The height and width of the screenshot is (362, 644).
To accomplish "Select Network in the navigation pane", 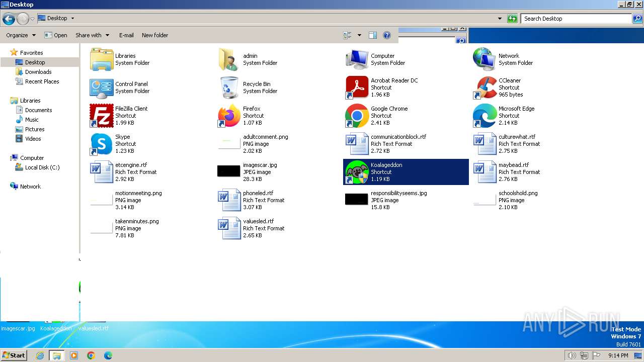I will (30, 187).
